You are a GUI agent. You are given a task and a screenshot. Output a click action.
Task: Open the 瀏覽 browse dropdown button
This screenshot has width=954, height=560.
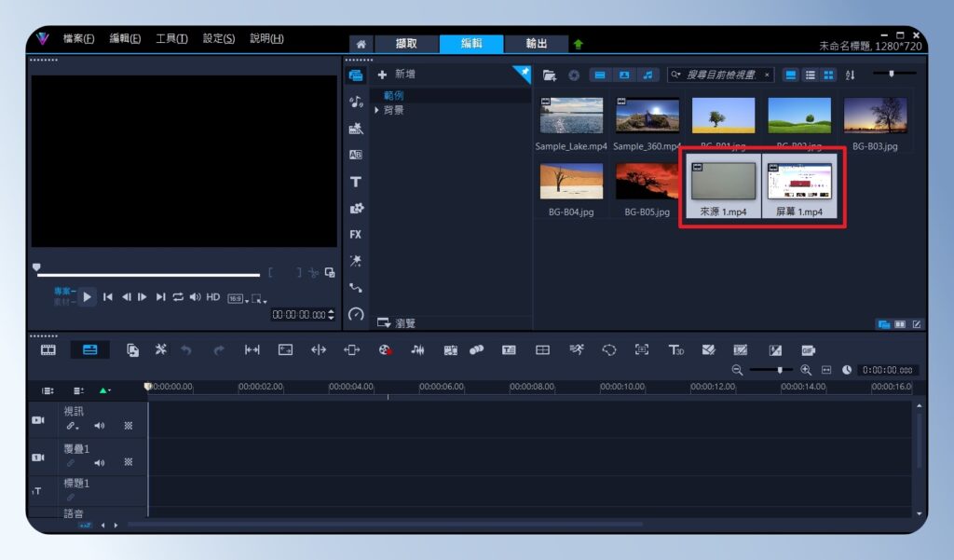point(396,323)
